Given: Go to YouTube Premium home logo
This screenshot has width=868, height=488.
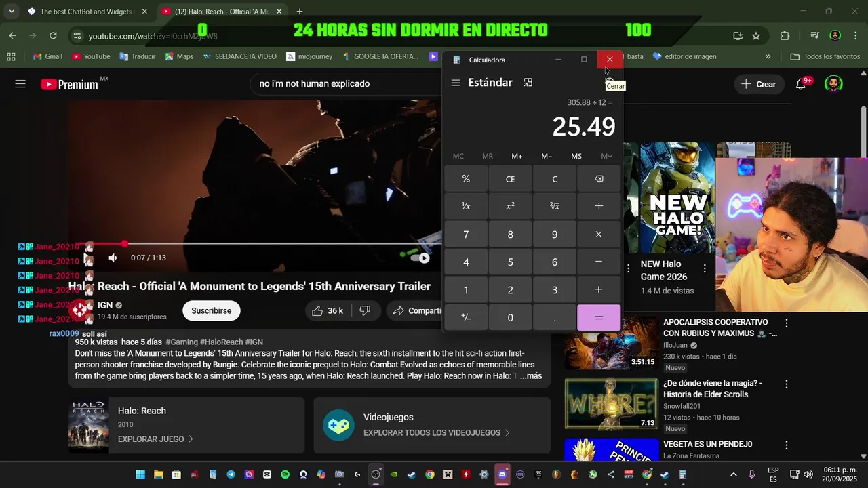Looking at the screenshot, I should coord(69,84).
